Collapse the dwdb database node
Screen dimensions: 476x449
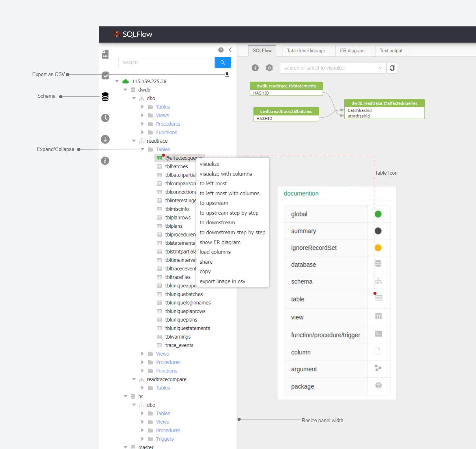(x=125, y=90)
